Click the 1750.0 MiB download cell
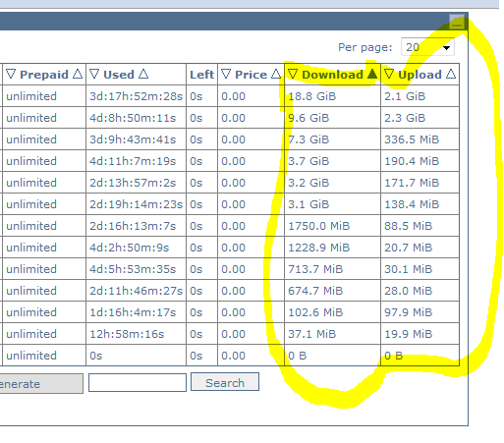The height and width of the screenshot is (443, 504). (x=332, y=226)
